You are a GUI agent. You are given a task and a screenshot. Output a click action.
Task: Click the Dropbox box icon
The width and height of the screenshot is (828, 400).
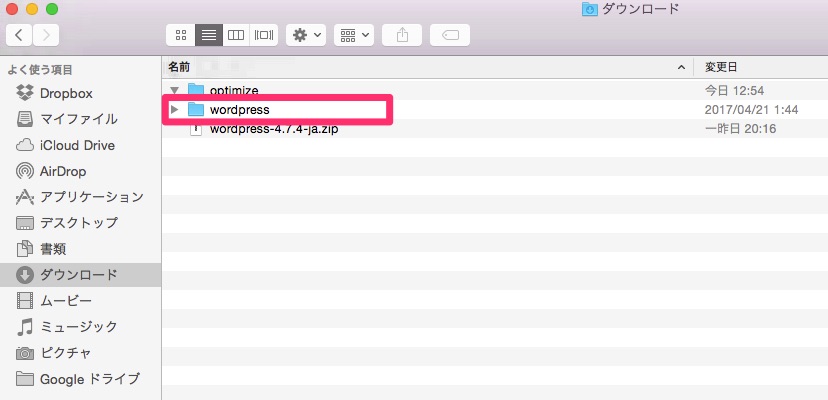[x=25, y=93]
